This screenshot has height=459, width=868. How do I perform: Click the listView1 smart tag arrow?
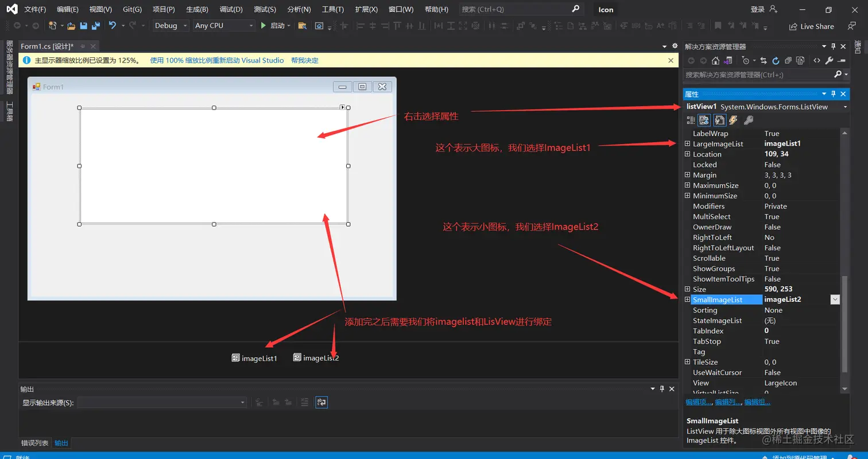(343, 107)
